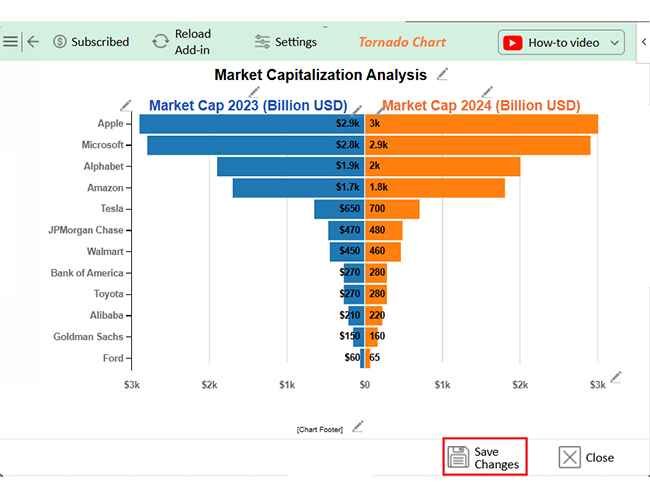Click the Subscribed label

click(100, 42)
